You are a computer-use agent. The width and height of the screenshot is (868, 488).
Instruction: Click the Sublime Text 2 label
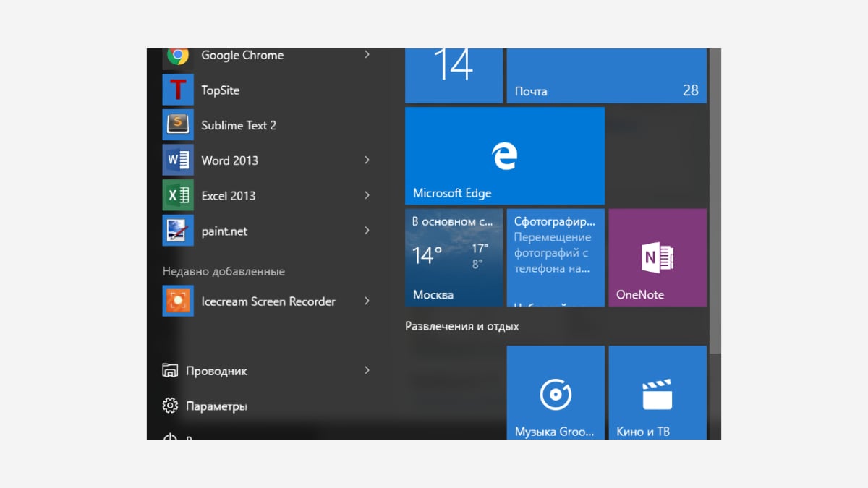pyautogui.click(x=239, y=125)
